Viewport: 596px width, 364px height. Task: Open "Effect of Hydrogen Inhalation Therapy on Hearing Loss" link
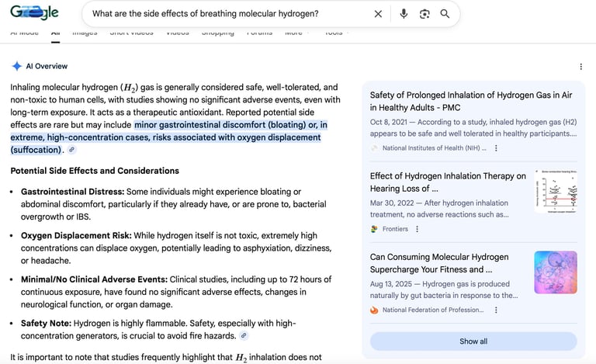tap(448, 182)
